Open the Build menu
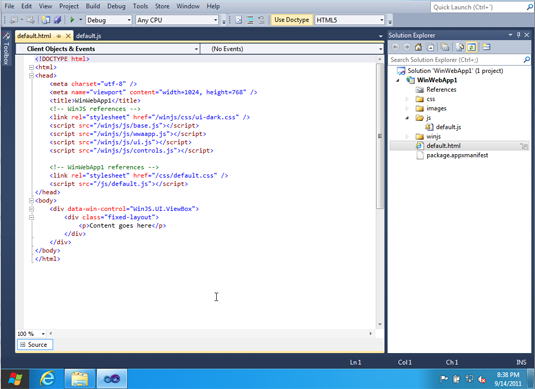The width and height of the screenshot is (535, 389). pos(93,6)
